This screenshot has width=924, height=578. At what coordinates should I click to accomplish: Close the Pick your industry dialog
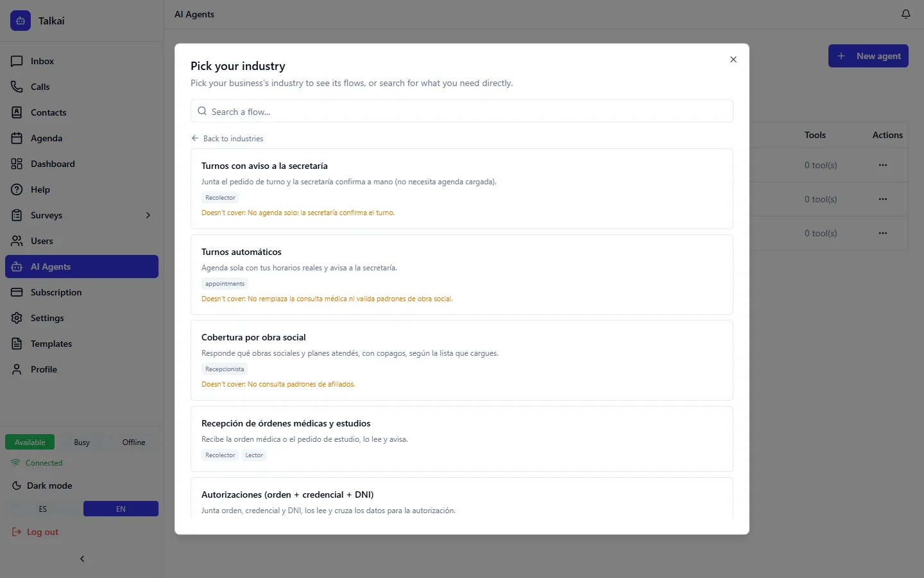point(733,60)
